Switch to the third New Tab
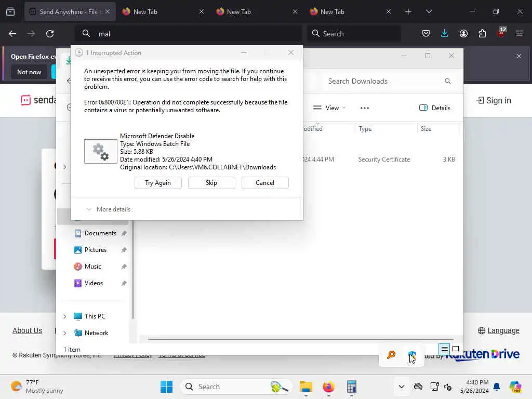532x399 pixels. point(257,12)
